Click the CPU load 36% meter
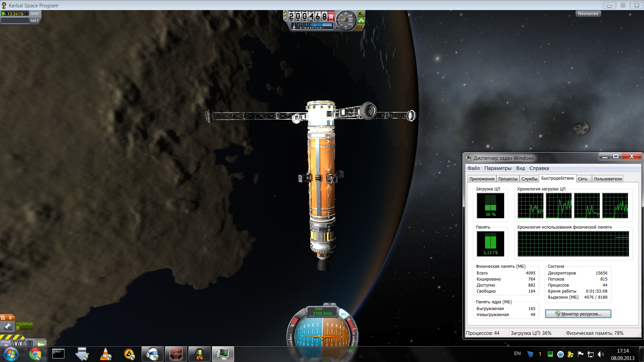The image size is (644, 362). (x=490, y=205)
